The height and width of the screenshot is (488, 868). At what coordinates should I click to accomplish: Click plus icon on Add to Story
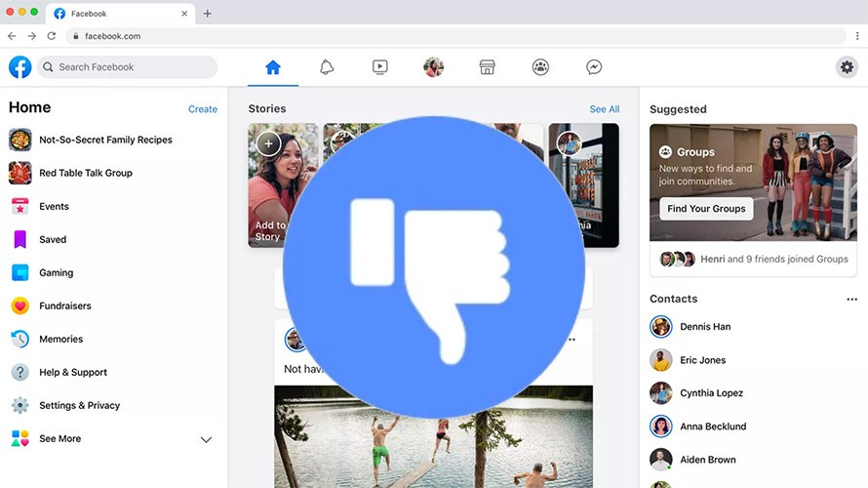pyautogui.click(x=268, y=144)
